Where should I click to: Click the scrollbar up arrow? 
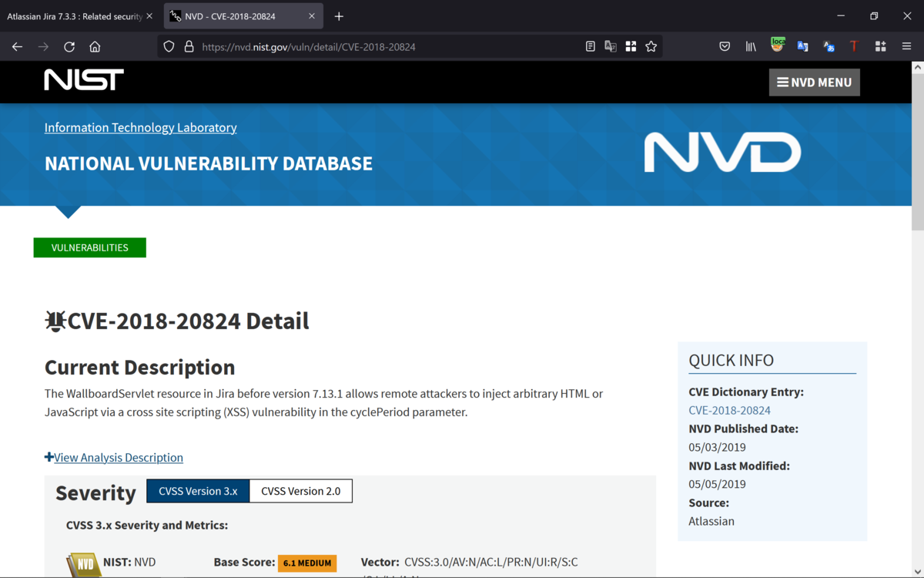(x=917, y=67)
